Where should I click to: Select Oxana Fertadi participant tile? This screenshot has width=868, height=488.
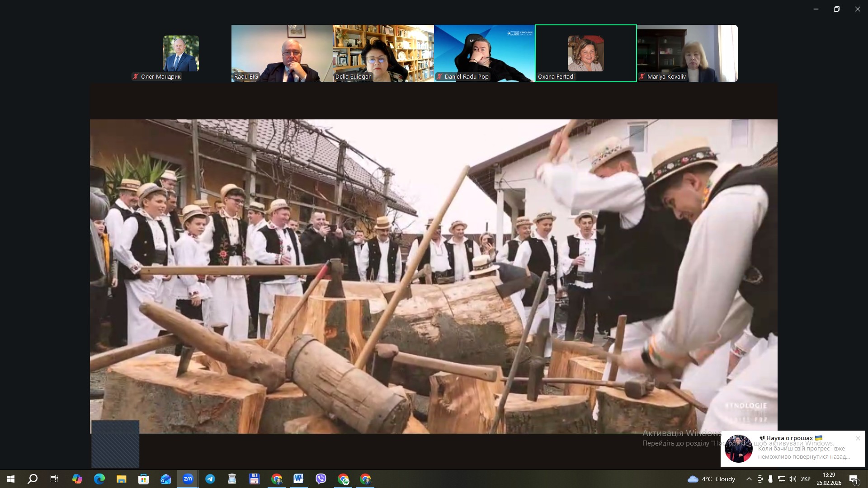tap(585, 53)
